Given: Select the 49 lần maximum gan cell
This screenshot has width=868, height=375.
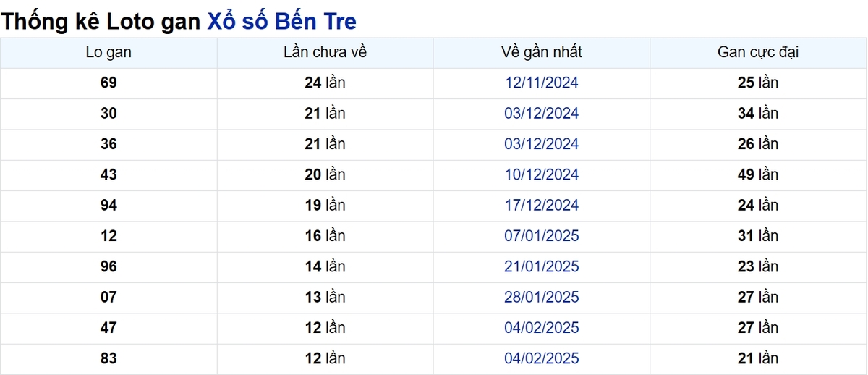Looking at the screenshot, I should coord(758,174).
